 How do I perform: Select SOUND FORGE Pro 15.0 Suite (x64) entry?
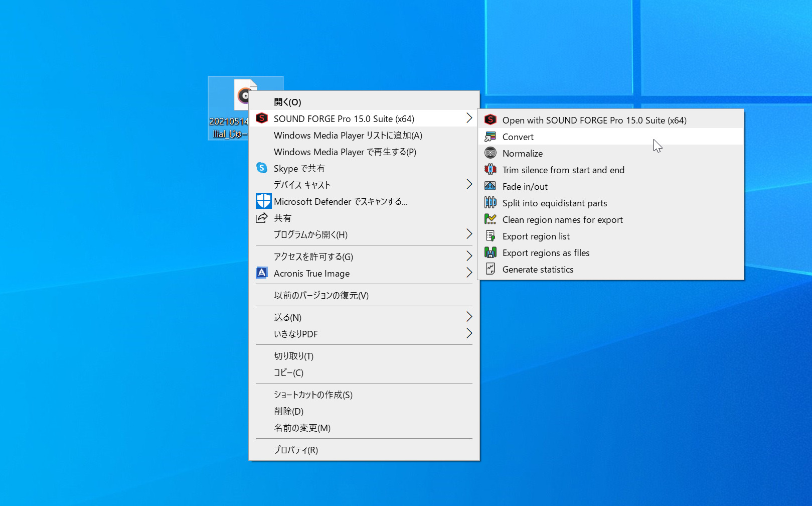pos(364,118)
